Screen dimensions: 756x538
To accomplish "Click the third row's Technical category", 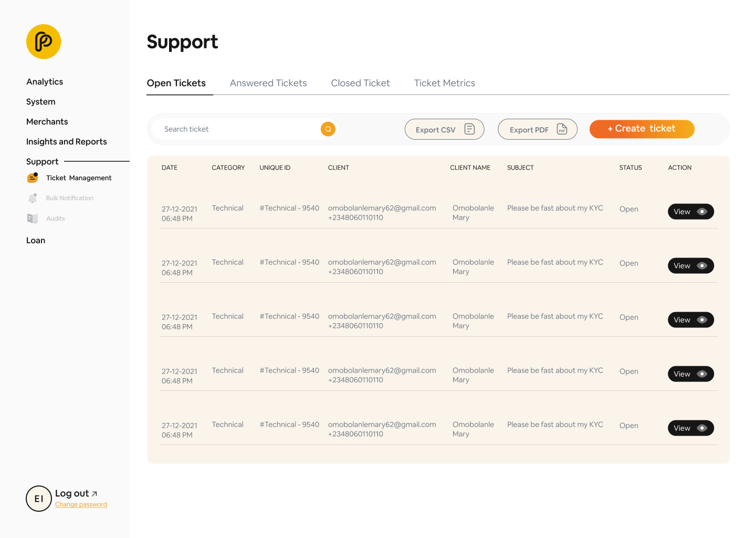I will [228, 316].
